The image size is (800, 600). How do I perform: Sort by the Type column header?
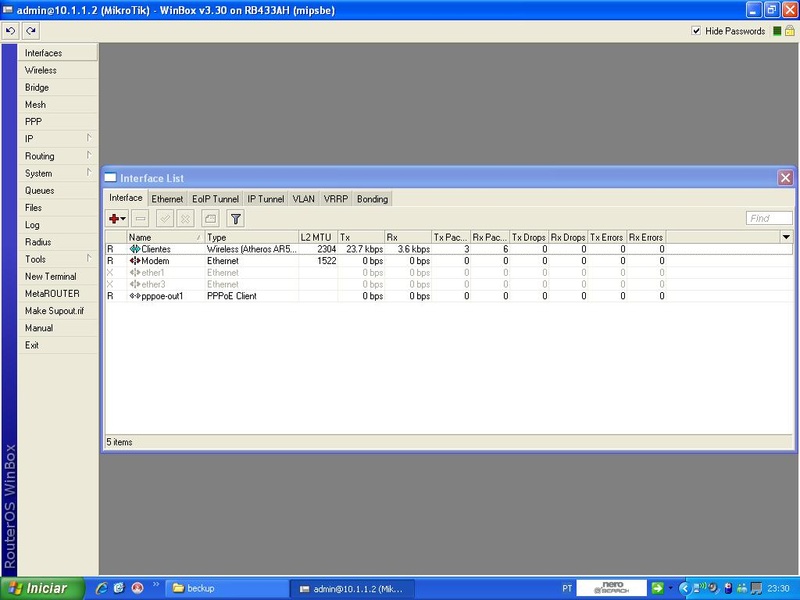(x=252, y=237)
